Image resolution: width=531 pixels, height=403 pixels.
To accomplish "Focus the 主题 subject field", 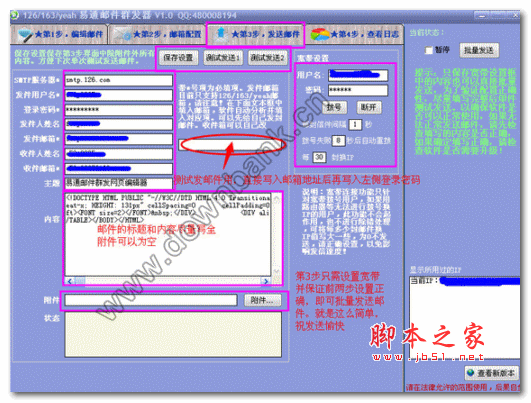I will 119,183.
